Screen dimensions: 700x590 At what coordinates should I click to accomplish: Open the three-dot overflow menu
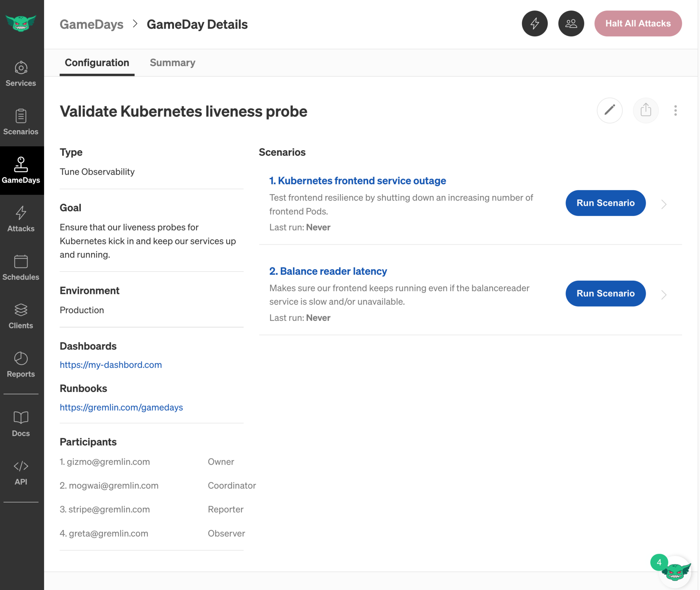(675, 110)
